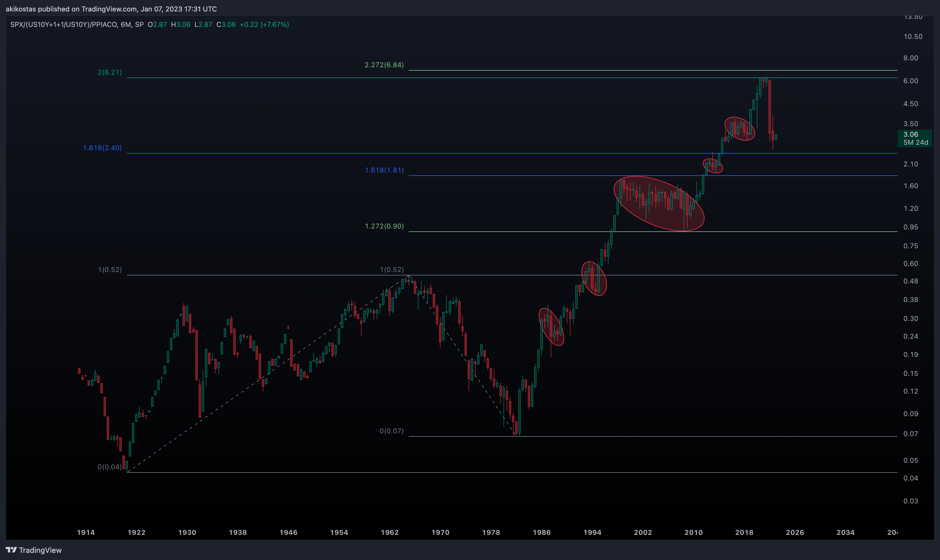940x560 pixels.
Task: Click the red ellipse near the 1986 candles
Action: click(x=551, y=327)
